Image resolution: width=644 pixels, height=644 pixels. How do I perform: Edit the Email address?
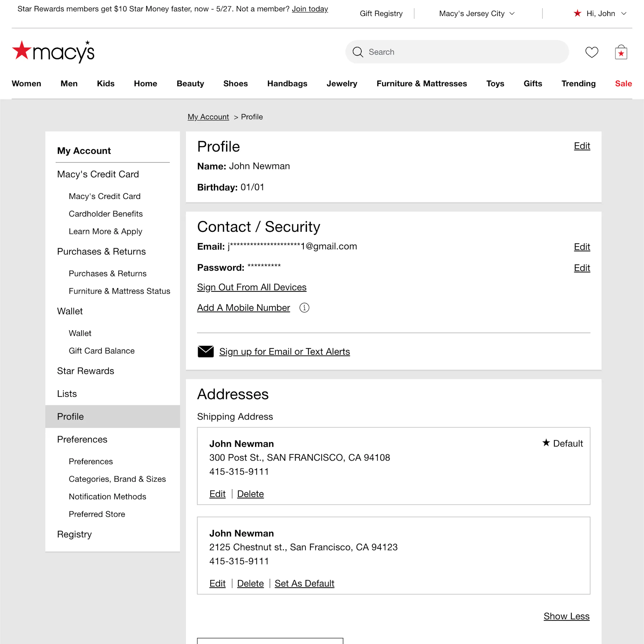[582, 247]
